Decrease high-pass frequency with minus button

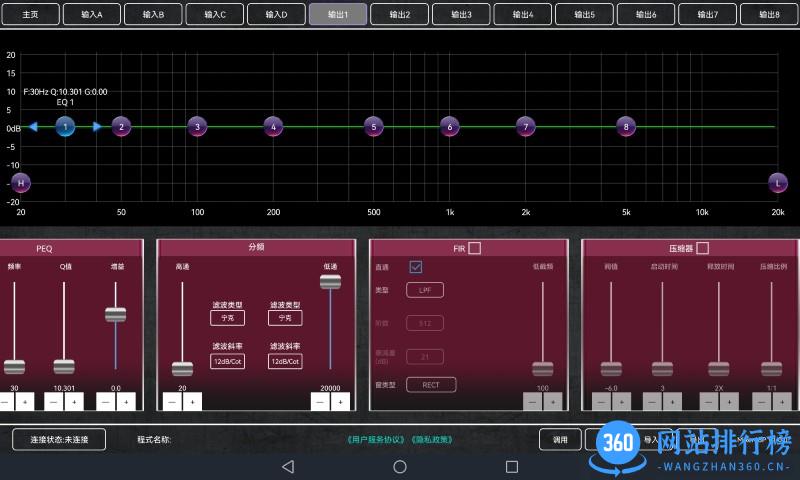(x=172, y=402)
